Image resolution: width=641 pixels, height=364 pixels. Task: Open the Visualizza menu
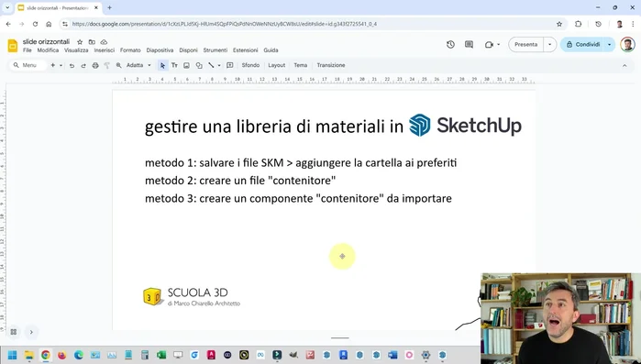coord(76,50)
